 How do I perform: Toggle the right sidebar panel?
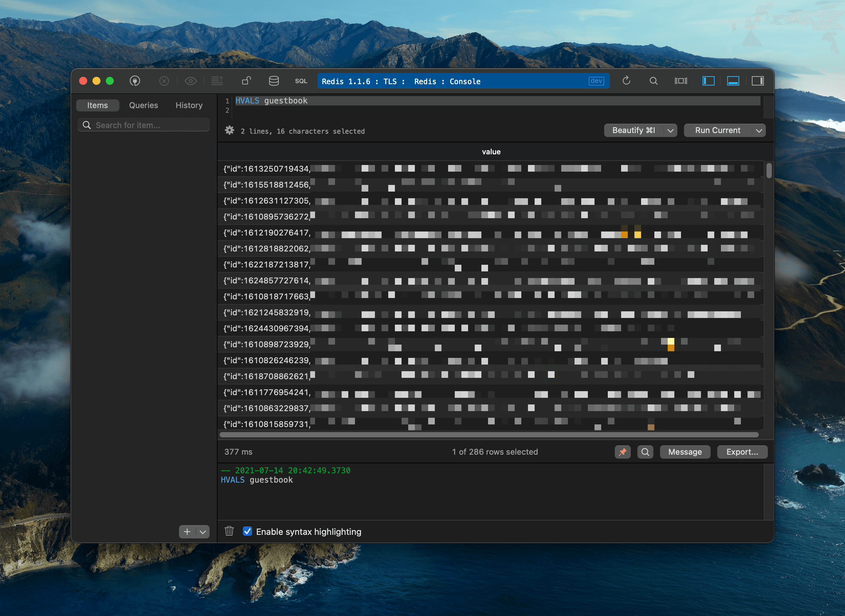(x=758, y=81)
